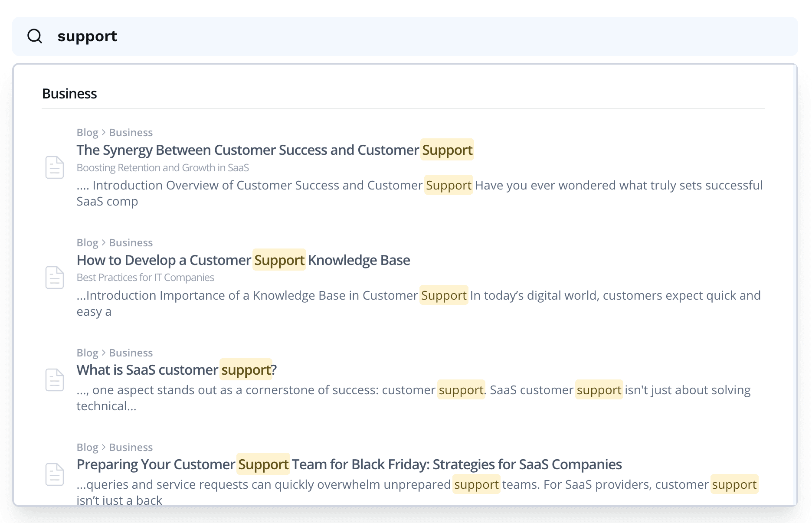Click subtitle 'Best Practices for IT Companies'
Viewport: 812px width, 523px height.
click(145, 278)
